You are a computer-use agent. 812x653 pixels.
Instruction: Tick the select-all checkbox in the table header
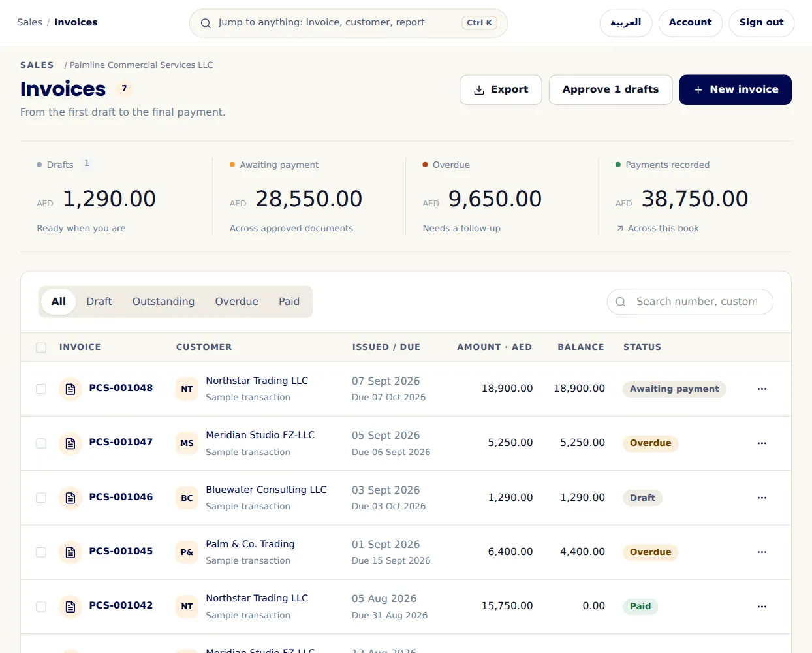click(x=41, y=347)
